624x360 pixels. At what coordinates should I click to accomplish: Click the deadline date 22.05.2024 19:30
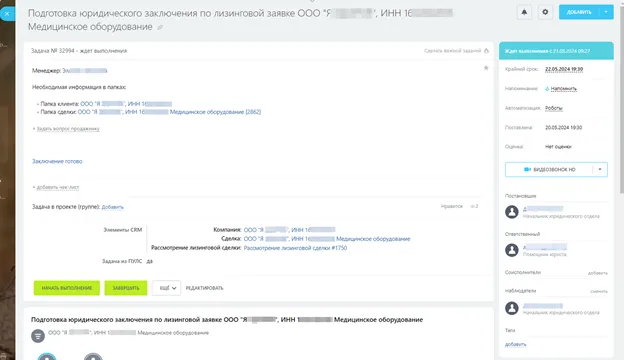tap(564, 69)
